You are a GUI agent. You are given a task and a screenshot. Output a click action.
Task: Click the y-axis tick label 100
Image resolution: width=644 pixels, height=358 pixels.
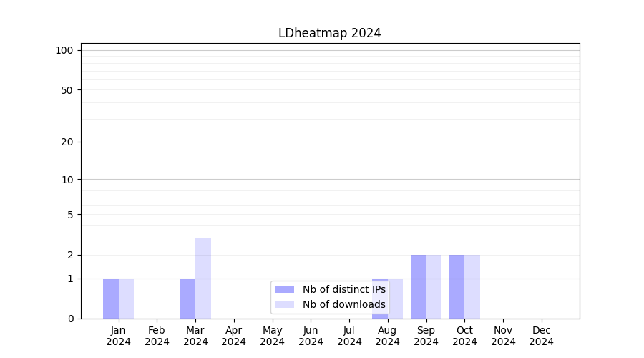pyautogui.click(x=64, y=50)
